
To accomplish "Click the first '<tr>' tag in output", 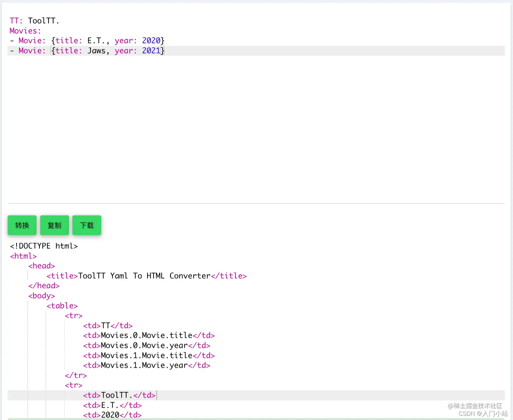I will click(74, 316).
